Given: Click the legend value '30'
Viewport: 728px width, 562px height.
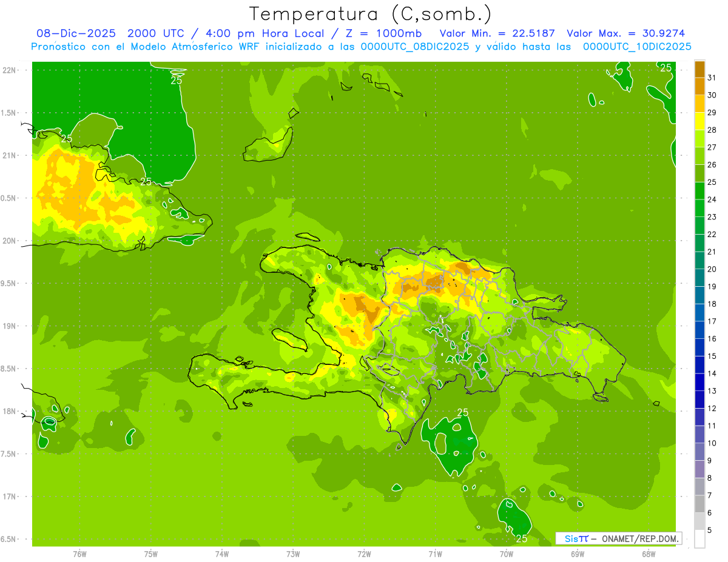Looking at the screenshot, I should (x=712, y=95).
